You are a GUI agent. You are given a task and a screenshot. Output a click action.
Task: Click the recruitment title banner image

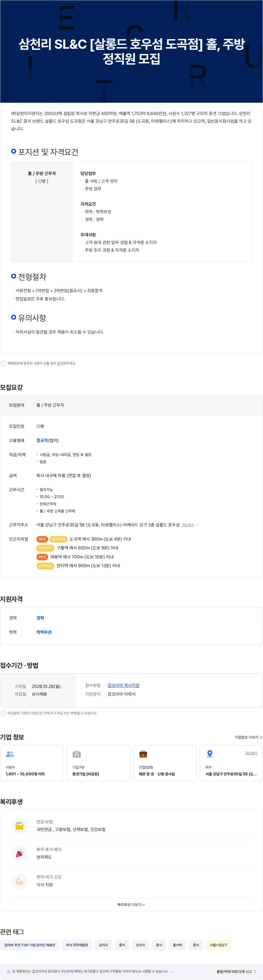pyautogui.click(x=131, y=51)
